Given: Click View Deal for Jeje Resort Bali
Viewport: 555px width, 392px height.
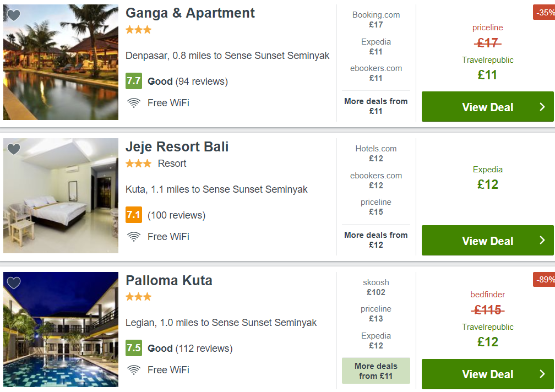Looking at the screenshot, I should click(x=488, y=240).
